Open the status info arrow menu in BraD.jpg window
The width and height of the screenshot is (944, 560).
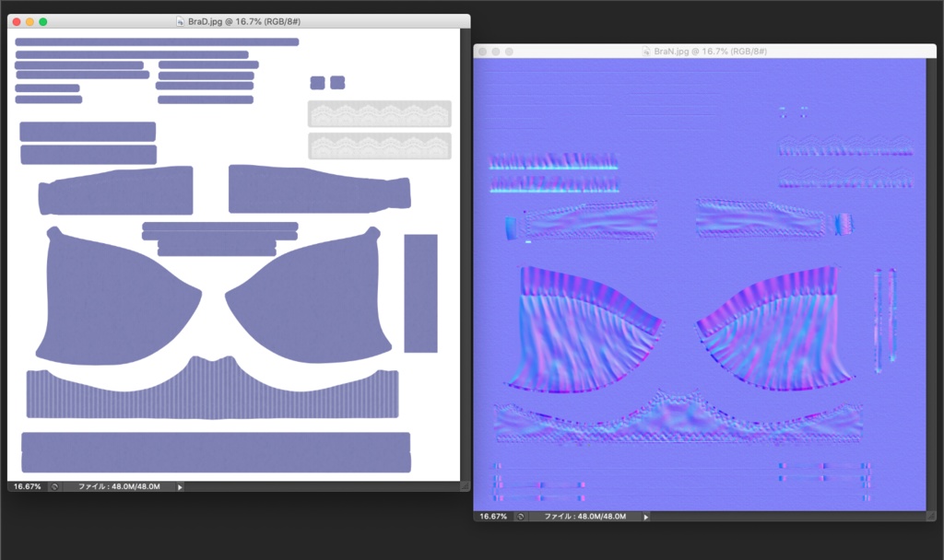click(180, 487)
